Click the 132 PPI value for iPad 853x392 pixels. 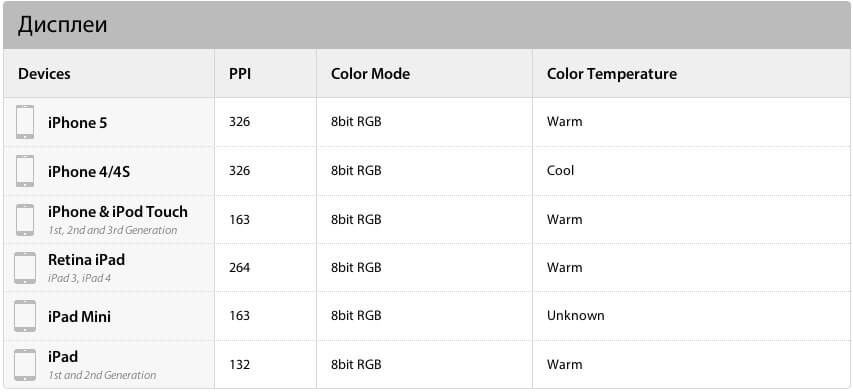[x=239, y=364]
